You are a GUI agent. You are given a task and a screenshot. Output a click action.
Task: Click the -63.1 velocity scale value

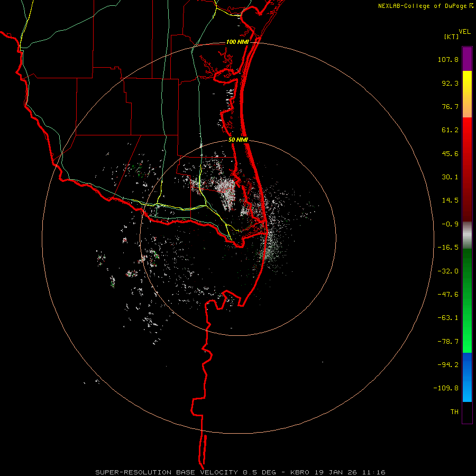click(448, 318)
